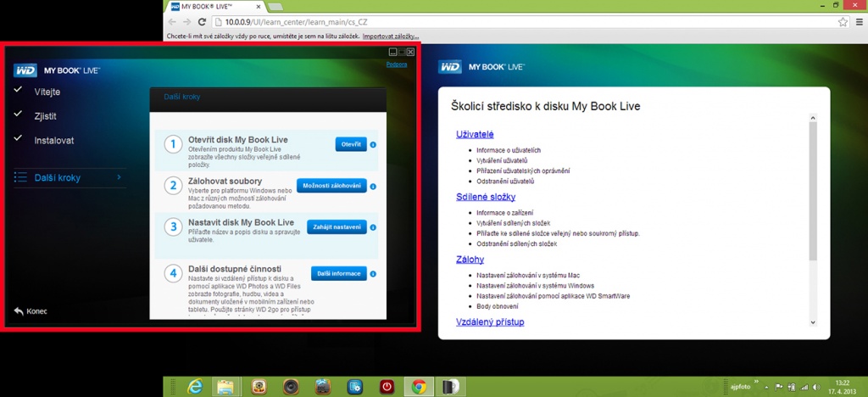Click the info icon beside Další informace

(373, 273)
